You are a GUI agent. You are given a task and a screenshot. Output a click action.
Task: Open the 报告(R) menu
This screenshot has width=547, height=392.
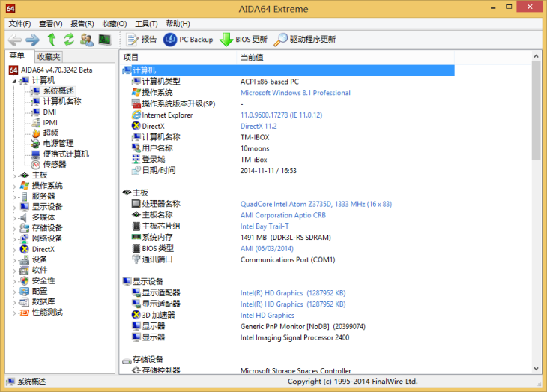(x=82, y=24)
